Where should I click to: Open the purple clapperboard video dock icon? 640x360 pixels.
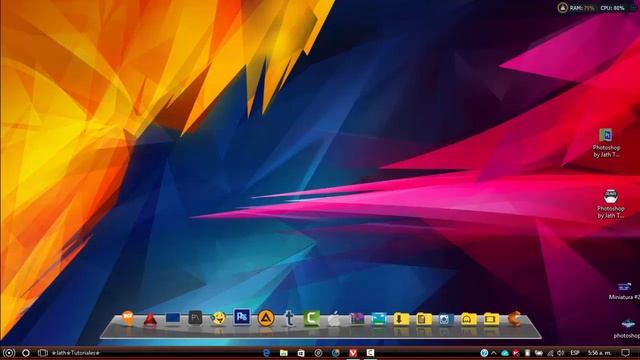pyautogui.click(x=357, y=318)
